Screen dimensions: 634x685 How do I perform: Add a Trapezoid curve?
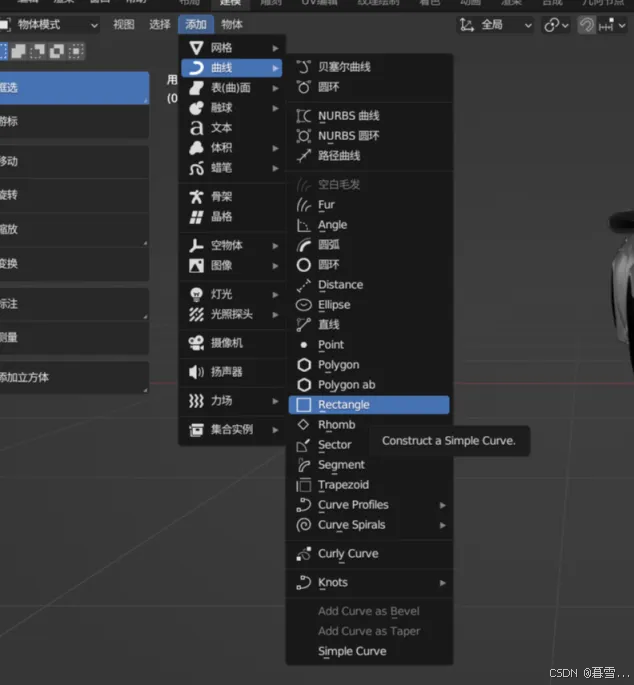(x=369, y=485)
